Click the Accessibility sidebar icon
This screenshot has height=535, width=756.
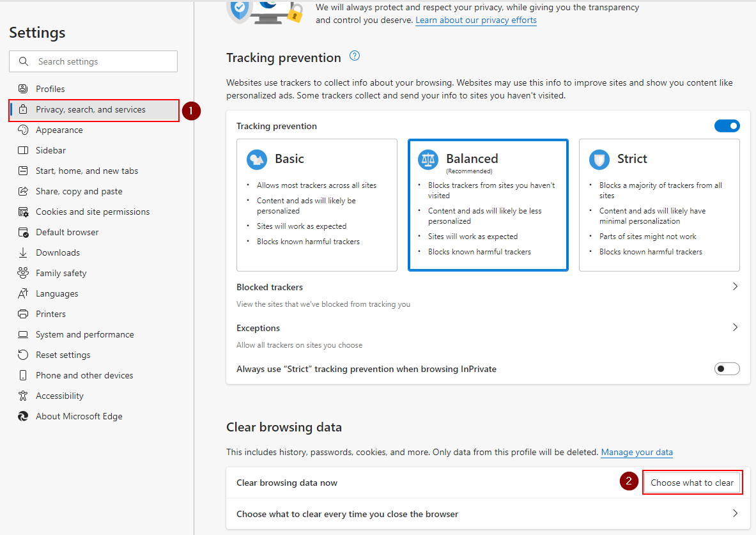coord(23,396)
